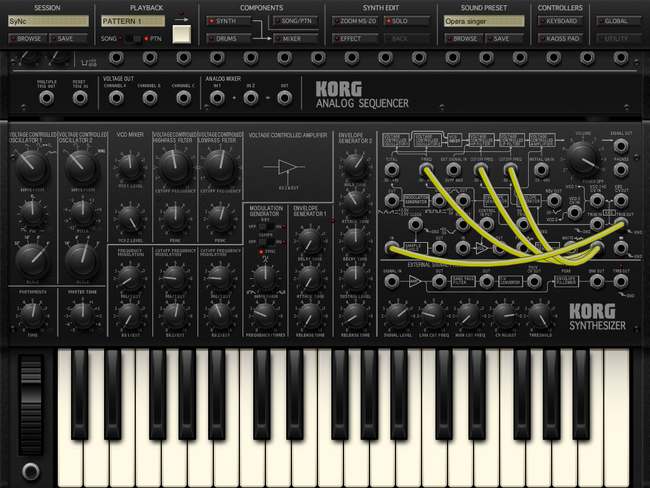Click the Opera singer preset name field
The width and height of the screenshot is (650, 488).
(484, 21)
